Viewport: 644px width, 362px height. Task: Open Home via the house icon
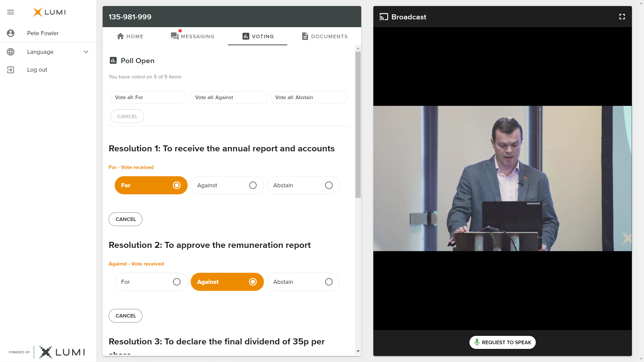click(x=120, y=36)
